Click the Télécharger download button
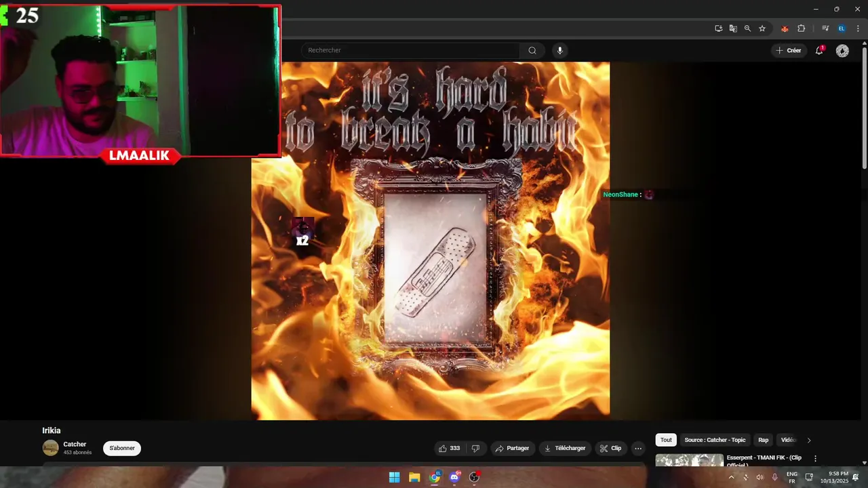The image size is (868, 488). 565,448
